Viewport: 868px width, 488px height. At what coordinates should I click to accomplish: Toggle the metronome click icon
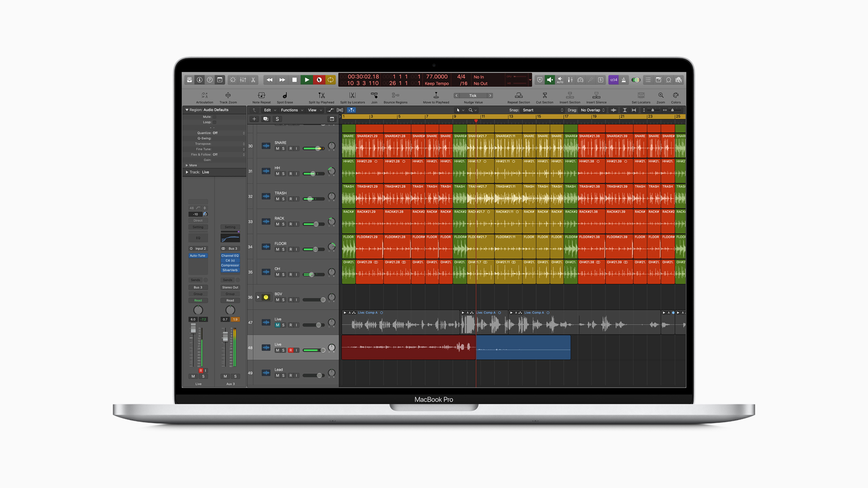point(623,80)
